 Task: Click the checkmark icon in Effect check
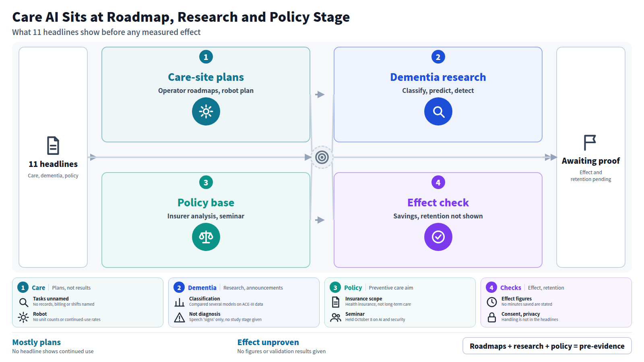pos(438,237)
